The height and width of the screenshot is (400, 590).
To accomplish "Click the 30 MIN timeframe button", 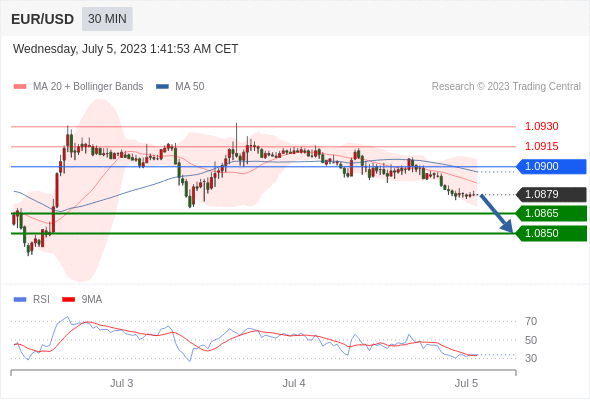I will point(107,19).
